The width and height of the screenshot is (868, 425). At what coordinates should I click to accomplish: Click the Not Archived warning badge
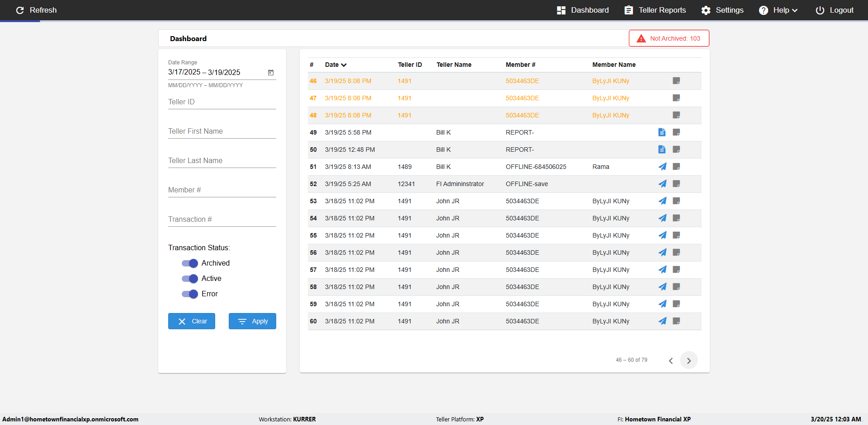point(669,38)
